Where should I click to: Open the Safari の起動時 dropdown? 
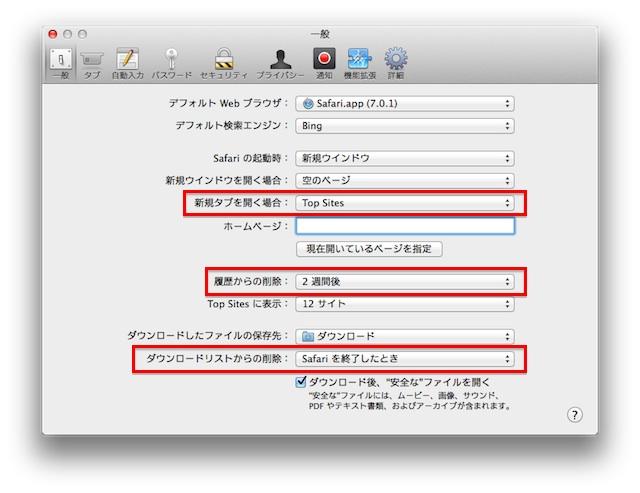[x=405, y=158]
